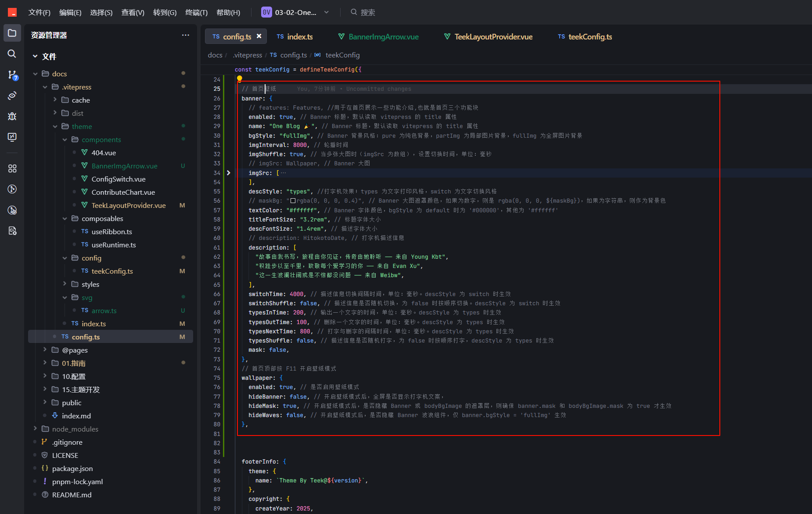
Task: Click the lightbulb code action icon
Action: 240,79
